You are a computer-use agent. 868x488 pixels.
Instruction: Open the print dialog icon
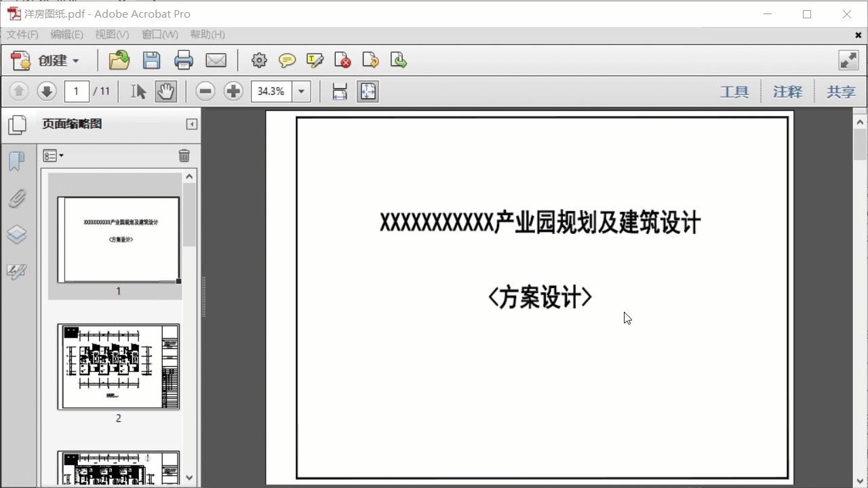[x=184, y=60]
